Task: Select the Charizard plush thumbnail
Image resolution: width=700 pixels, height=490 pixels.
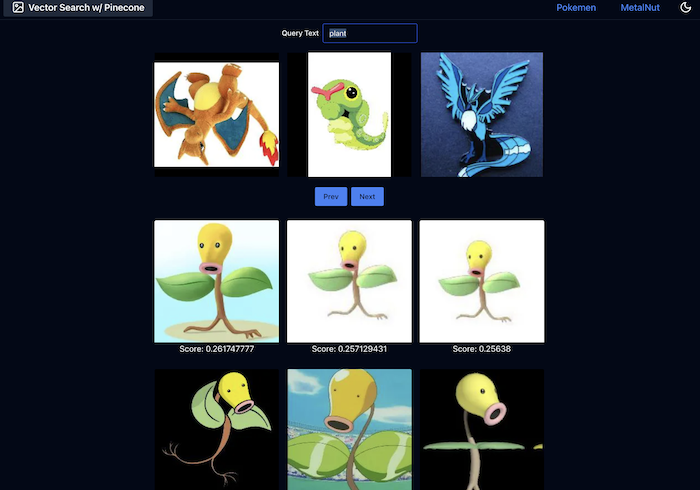Action: (217, 115)
